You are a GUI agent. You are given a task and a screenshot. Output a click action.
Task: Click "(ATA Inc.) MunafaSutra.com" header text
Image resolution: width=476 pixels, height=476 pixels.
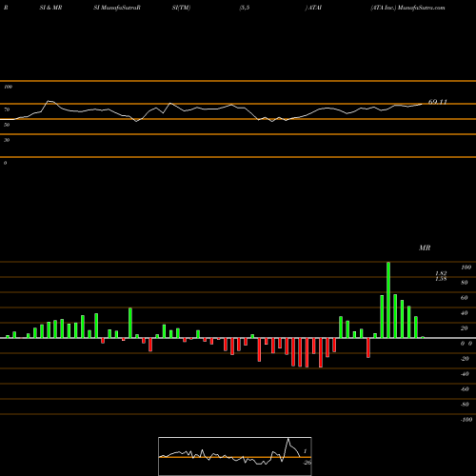[x=407, y=8]
